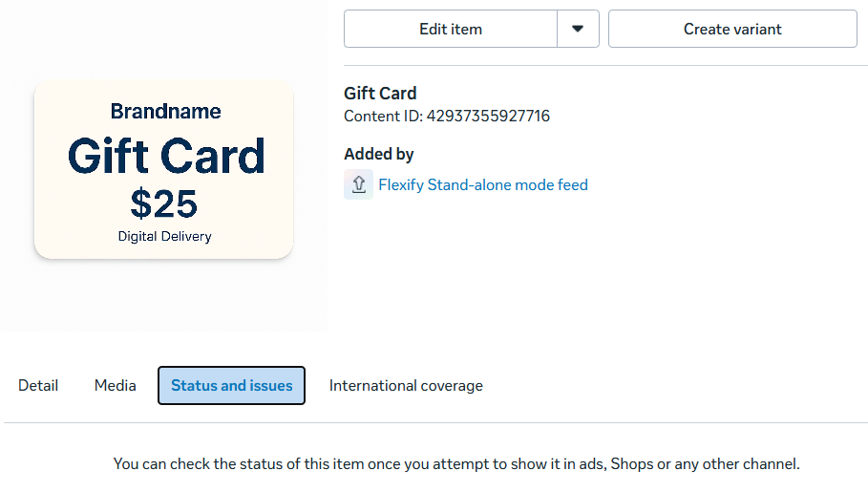The width and height of the screenshot is (868, 492).
Task: Click the large Gift Card text on the image
Action: coord(166,157)
